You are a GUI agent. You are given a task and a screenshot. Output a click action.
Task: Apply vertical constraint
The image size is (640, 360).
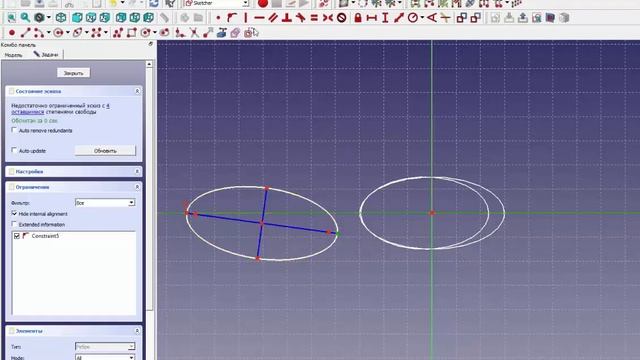click(246, 18)
